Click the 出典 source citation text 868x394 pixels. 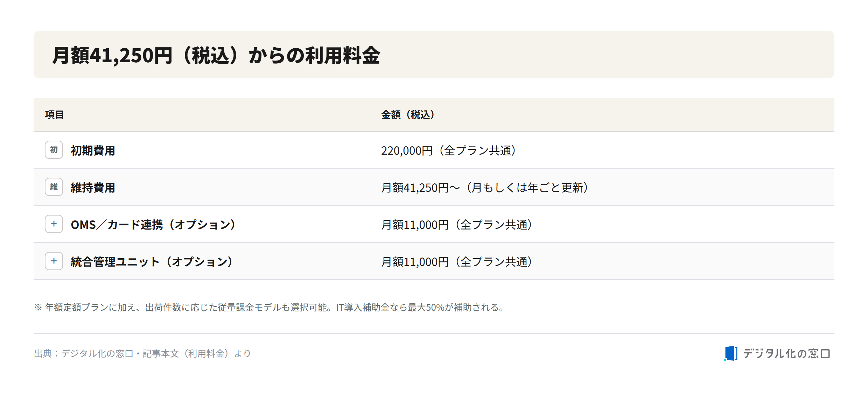142,353
